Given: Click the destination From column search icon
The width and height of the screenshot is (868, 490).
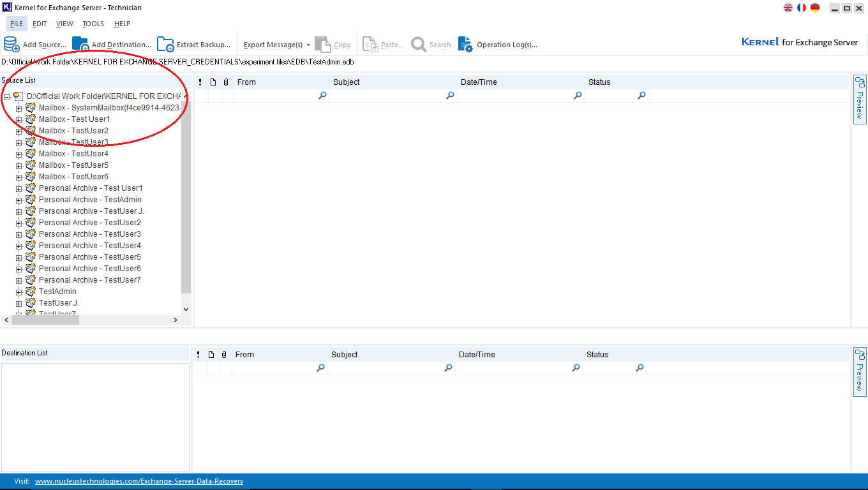Looking at the screenshot, I should 320,368.
